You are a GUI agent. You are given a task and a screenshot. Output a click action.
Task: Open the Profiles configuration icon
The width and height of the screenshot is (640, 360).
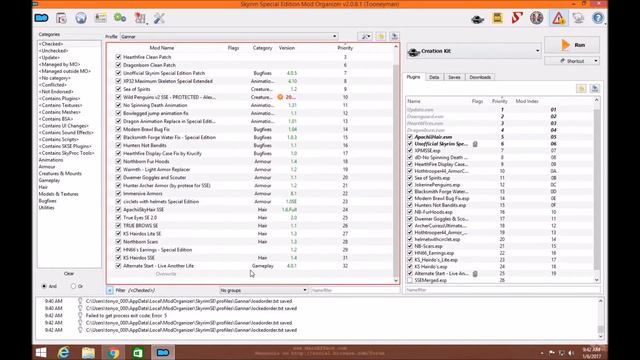(x=100, y=18)
